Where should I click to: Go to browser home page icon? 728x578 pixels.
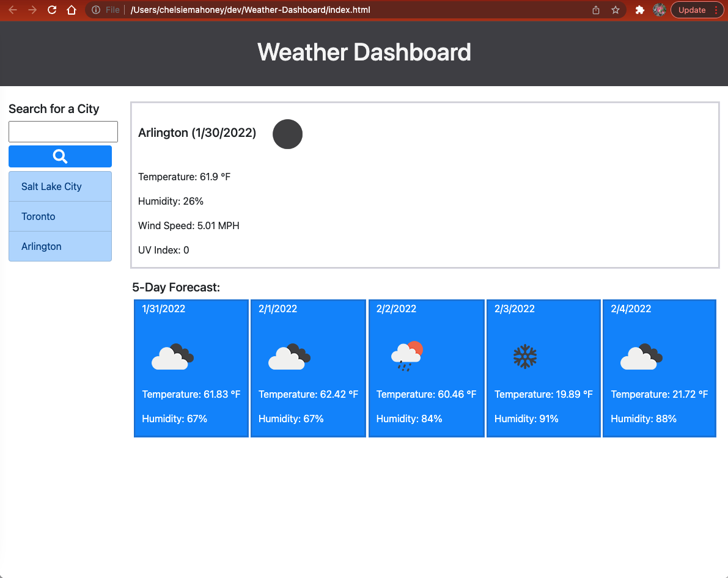click(72, 10)
